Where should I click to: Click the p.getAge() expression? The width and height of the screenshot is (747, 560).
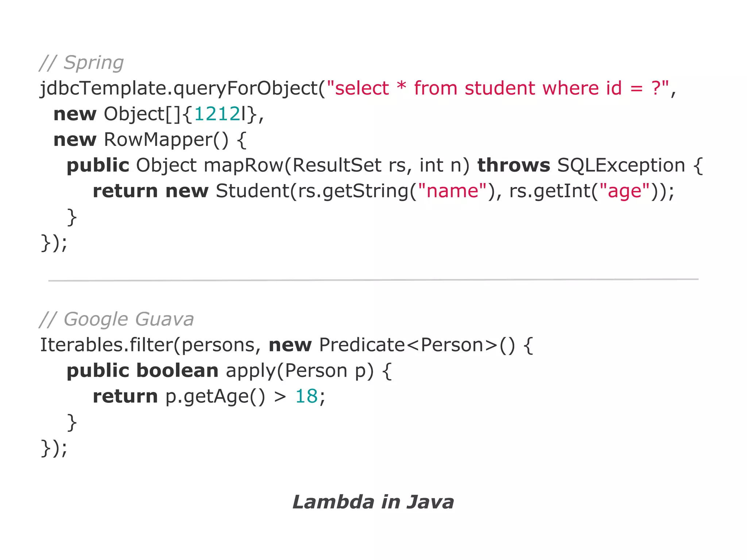[x=215, y=397]
